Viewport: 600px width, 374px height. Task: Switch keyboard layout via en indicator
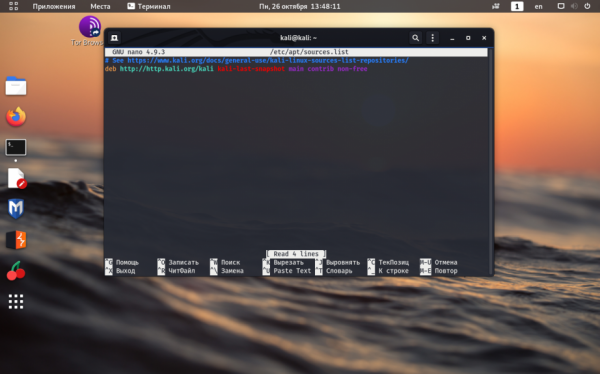click(x=538, y=6)
